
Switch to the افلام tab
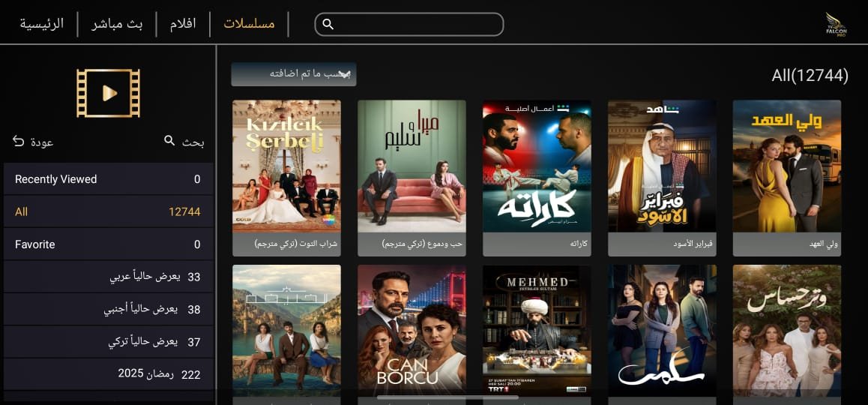(x=183, y=25)
